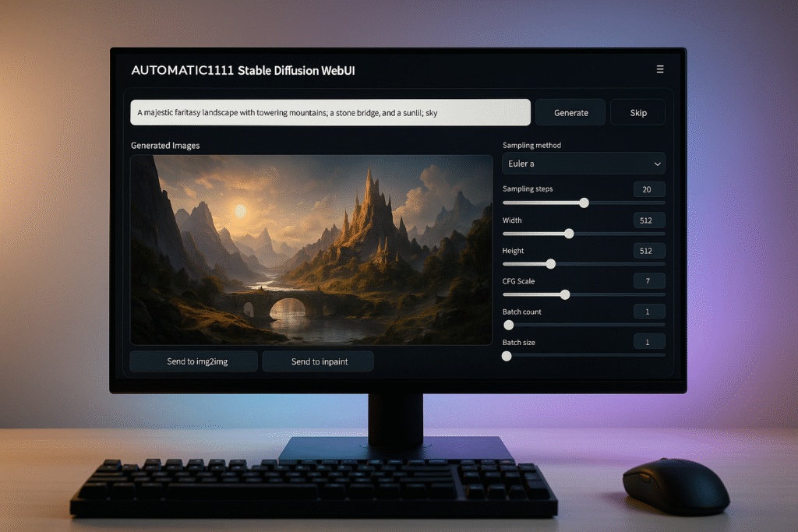
Task: Click the Width value box
Action: [649, 220]
